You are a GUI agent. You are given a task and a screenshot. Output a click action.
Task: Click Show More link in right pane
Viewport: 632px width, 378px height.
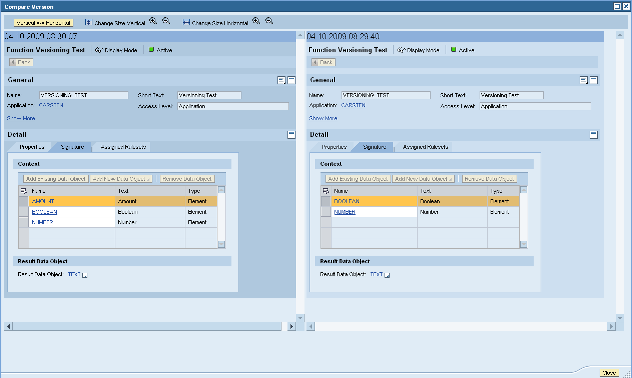(323, 118)
